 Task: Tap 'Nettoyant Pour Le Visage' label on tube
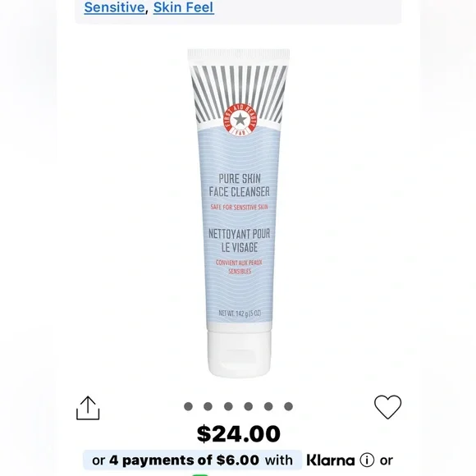(239, 240)
